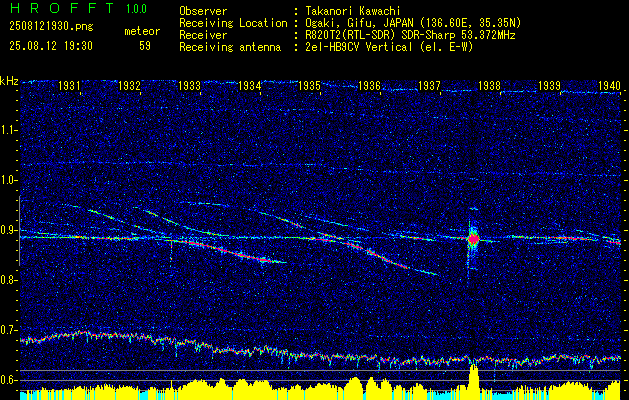
Task: Click the 1936 time marker
Action: 369,85
